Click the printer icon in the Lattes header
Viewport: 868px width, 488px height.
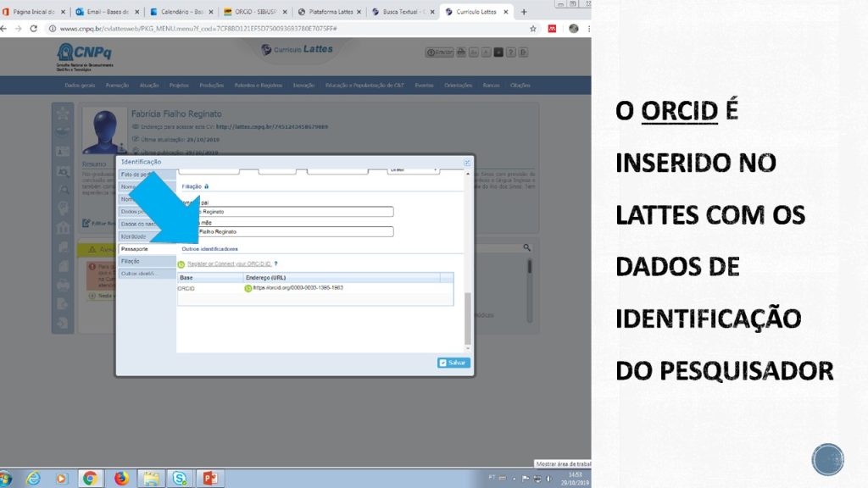click(461, 52)
